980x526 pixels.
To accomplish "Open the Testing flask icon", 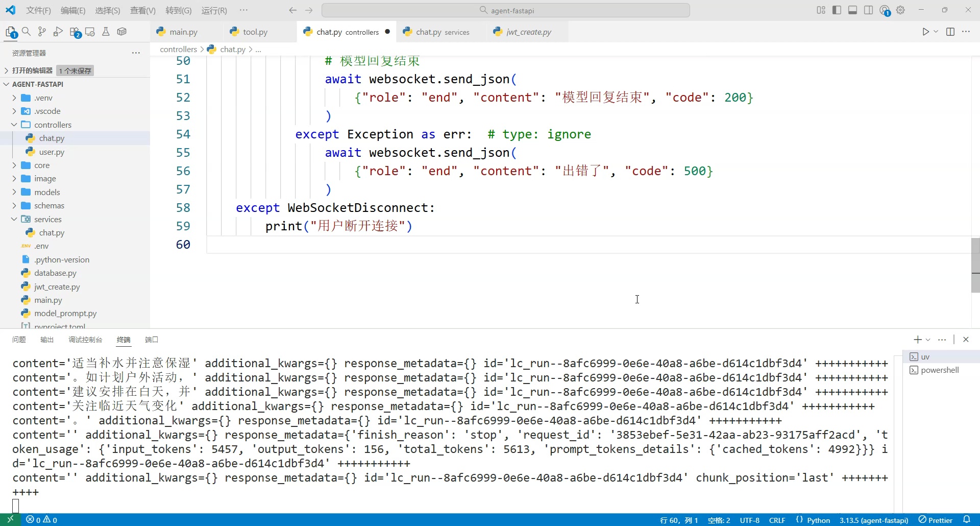I will point(106,32).
